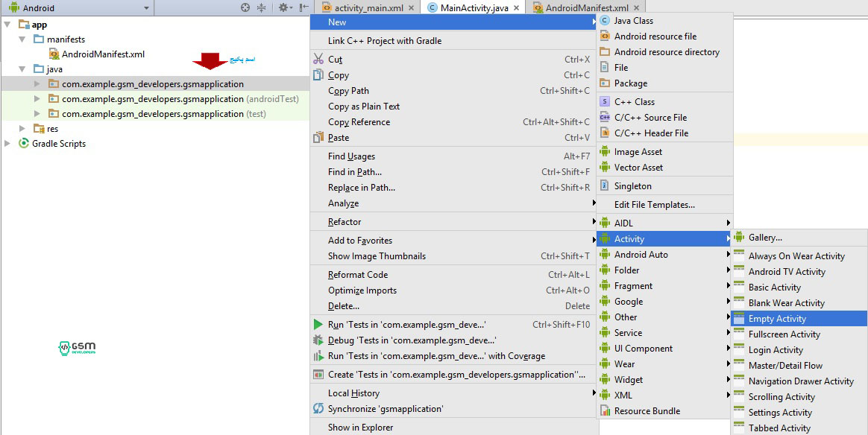The width and height of the screenshot is (868, 435).
Task: Select Resource Bundle icon
Action: click(605, 410)
